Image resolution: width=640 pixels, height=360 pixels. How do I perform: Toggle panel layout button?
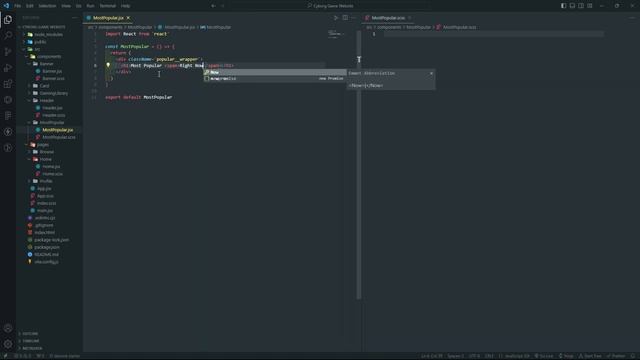pos(572,6)
